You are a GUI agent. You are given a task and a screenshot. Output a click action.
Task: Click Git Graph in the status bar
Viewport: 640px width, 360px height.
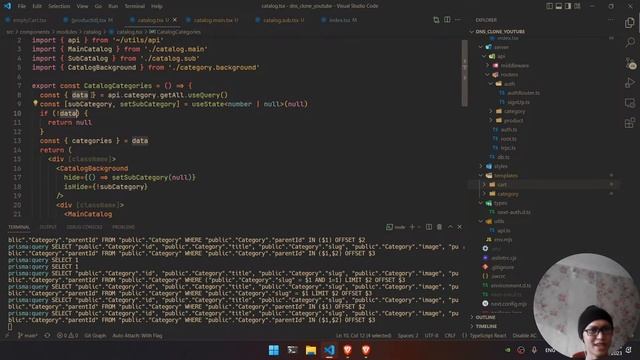click(x=95, y=336)
